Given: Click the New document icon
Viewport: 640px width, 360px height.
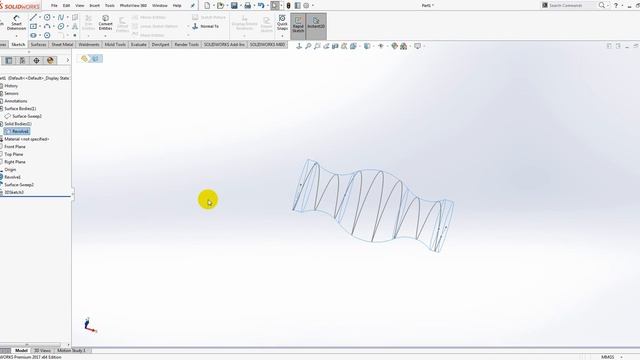Looking at the screenshot, I should [207, 5].
